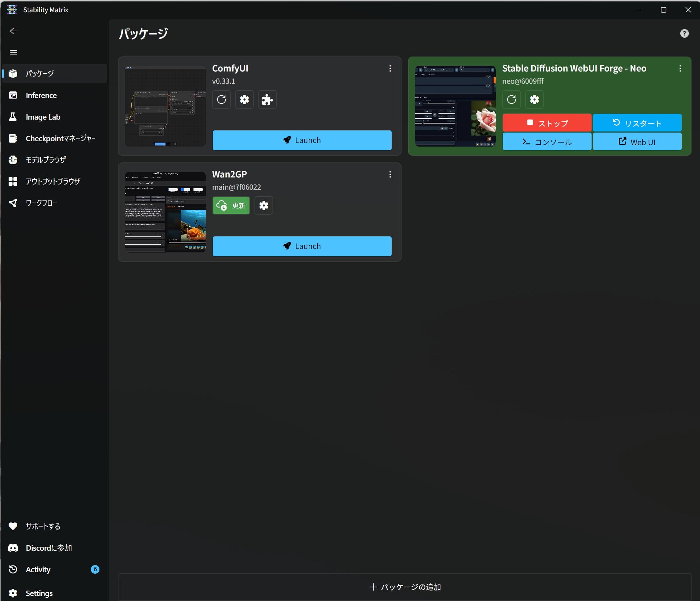Image resolution: width=700 pixels, height=601 pixels.
Task: Open Forge Neo launch options gear
Action: point(535,100)
